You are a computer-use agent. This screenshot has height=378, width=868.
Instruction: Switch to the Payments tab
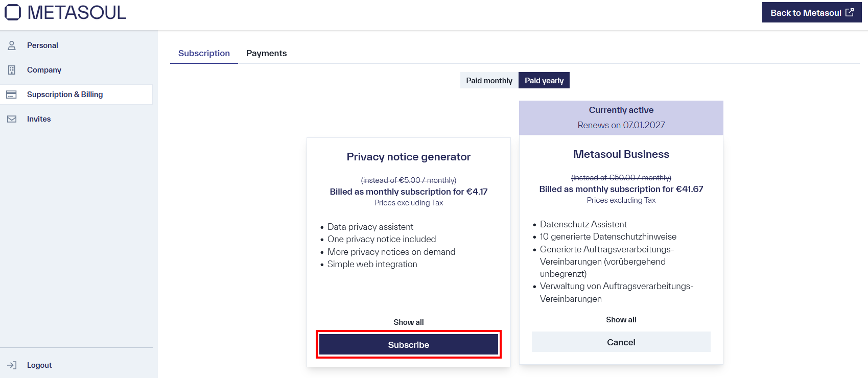266,53
